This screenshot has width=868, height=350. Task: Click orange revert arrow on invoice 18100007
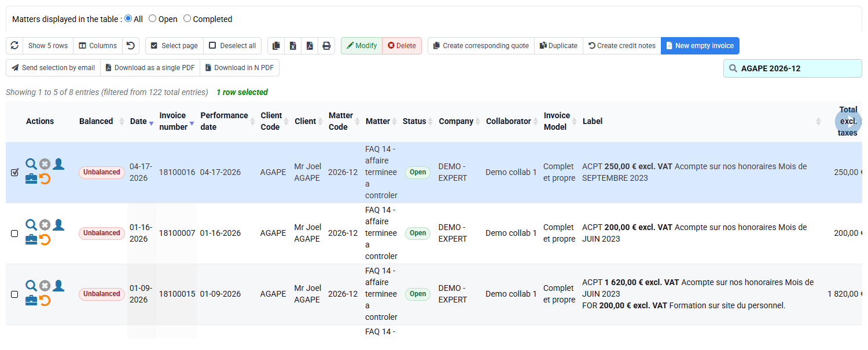[45, 239]
